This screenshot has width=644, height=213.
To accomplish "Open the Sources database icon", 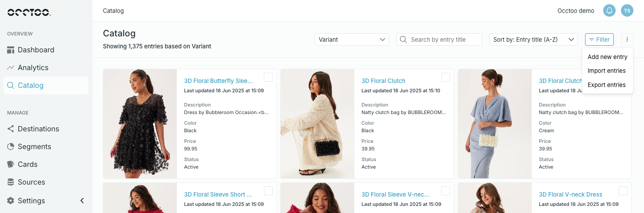I will 11,182.
